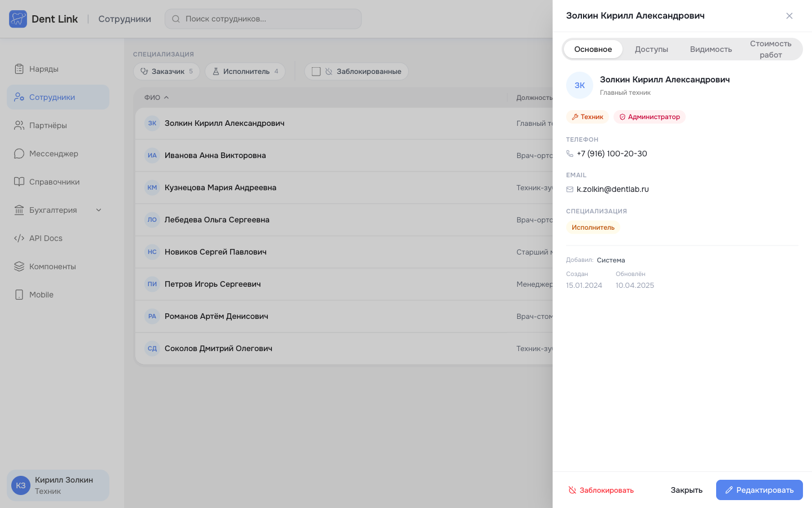Sort the list by ФИО column

pyautogui.click(x=156, y=98)
